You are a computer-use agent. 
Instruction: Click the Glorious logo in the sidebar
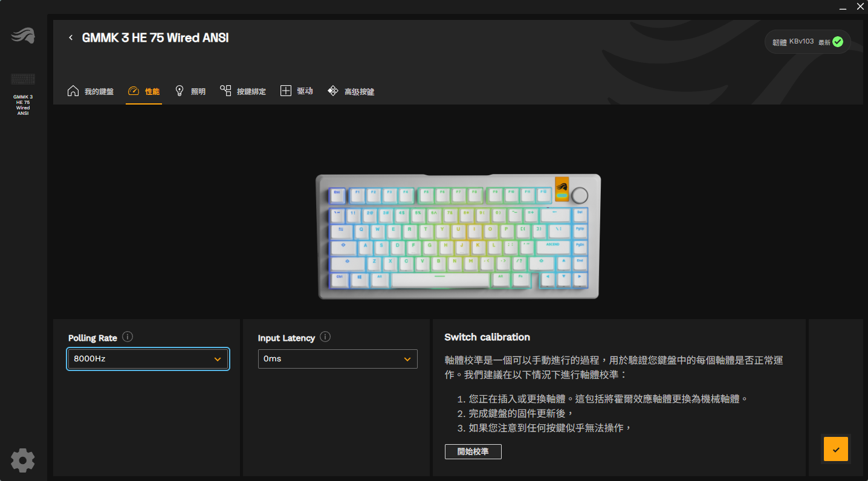click(x=23, y=36)
